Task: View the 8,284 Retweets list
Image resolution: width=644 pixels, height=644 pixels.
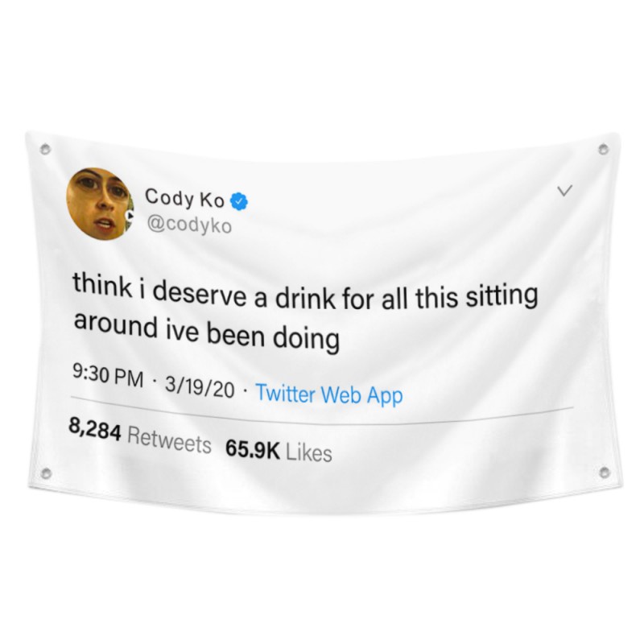Action: (x=139, y=437)
